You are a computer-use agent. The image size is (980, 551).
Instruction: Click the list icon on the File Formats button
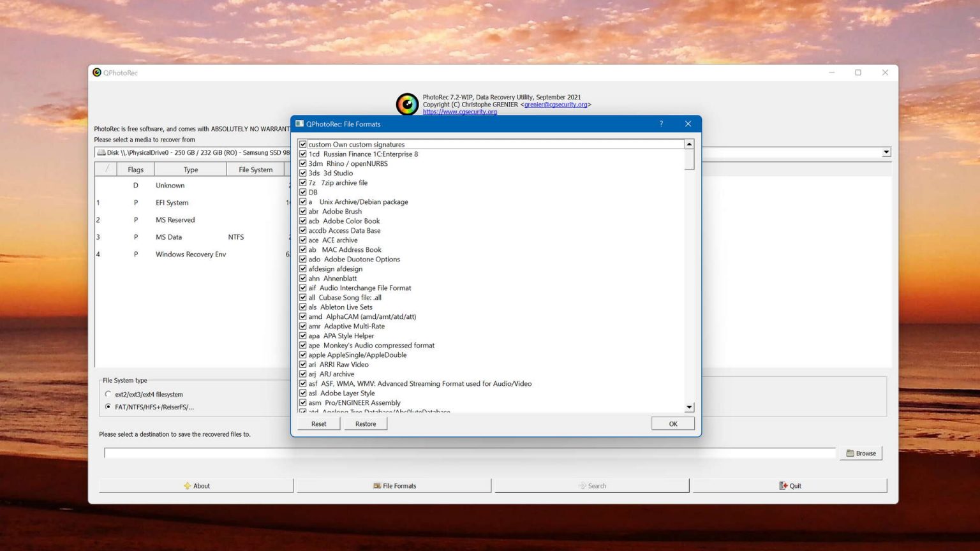(x=377, y=485)
